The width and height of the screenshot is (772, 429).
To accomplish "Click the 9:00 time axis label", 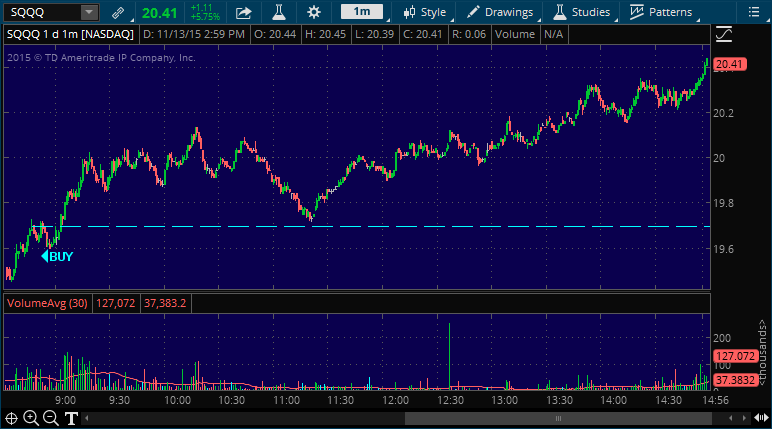I will 65,400.
